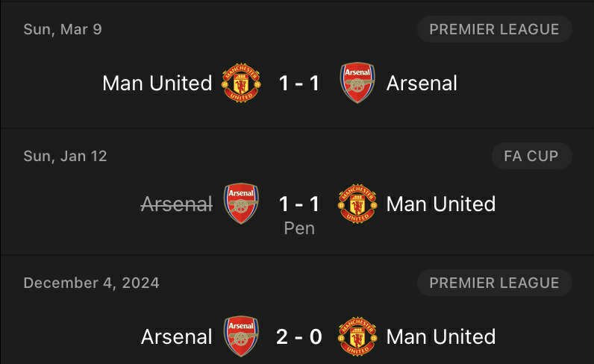Click the Arsenal crest in the Mar 9 match
This screenshot has height=364, width=594.
point(357,83)
